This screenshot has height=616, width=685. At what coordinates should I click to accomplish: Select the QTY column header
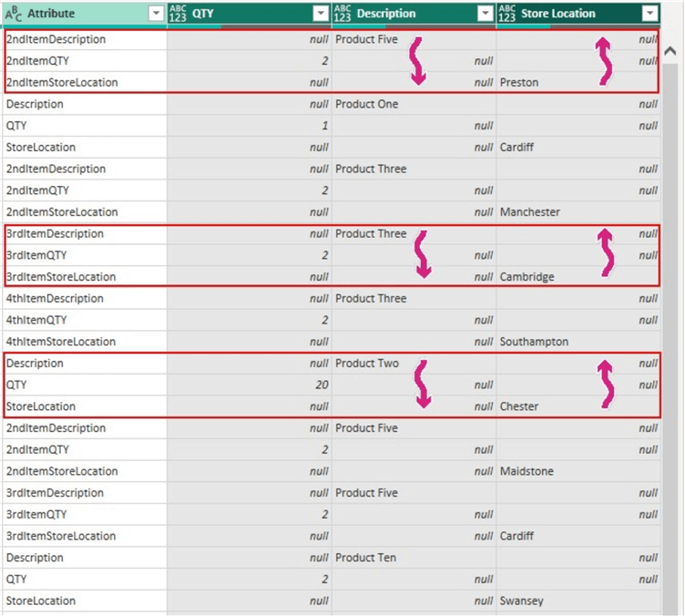(250, 14)
